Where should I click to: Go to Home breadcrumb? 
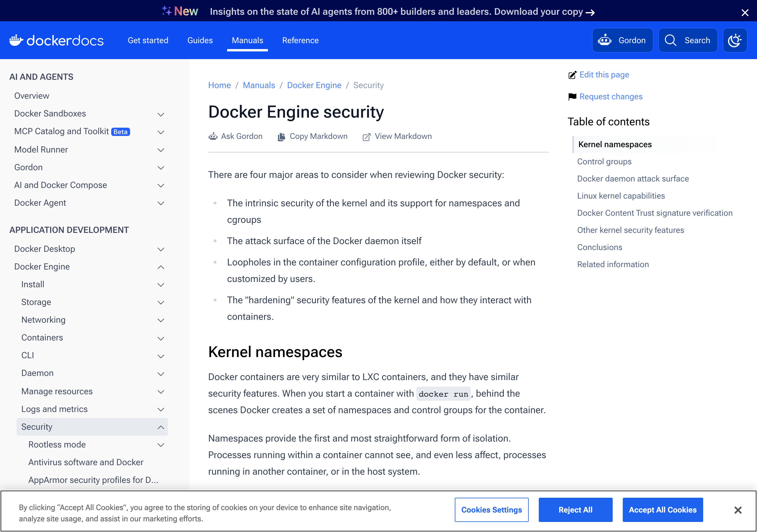coord(220,85)
